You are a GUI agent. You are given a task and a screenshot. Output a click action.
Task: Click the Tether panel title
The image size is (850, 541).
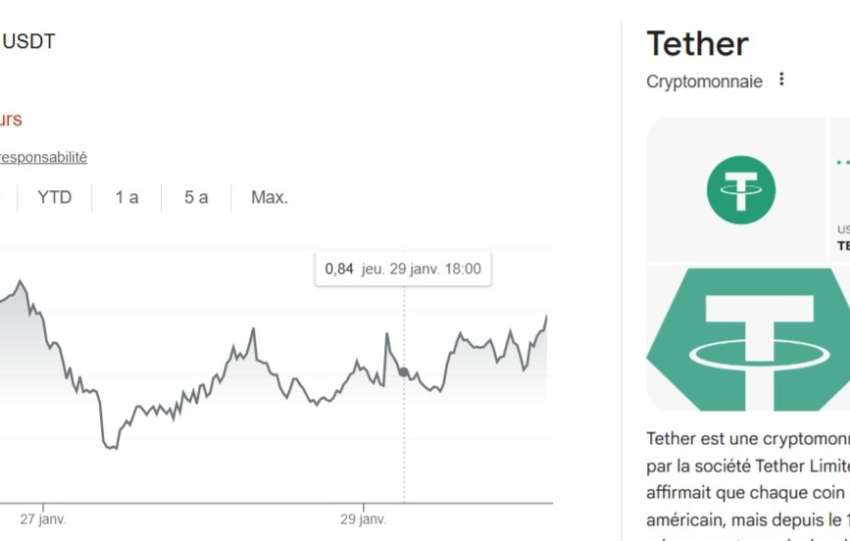pos(697,44)
